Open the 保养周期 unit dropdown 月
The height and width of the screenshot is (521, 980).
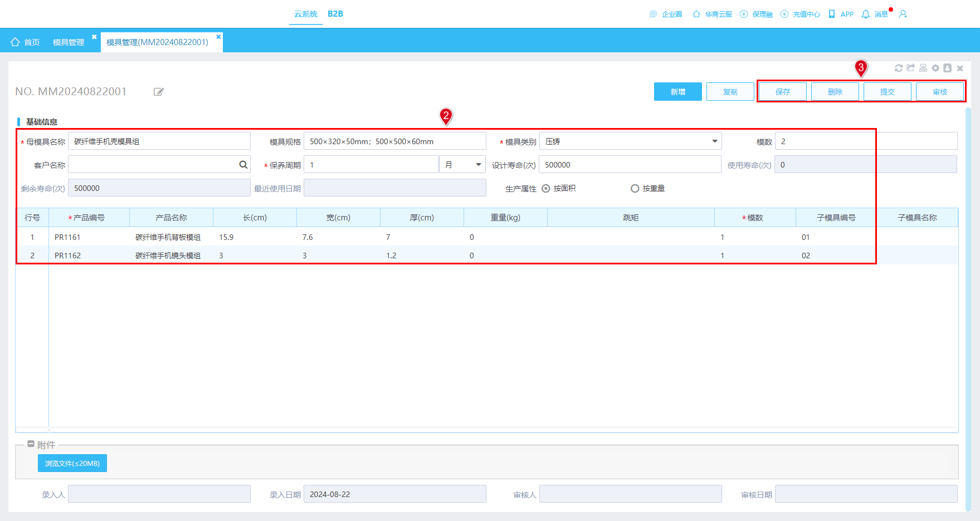click(x=462, y=165)
